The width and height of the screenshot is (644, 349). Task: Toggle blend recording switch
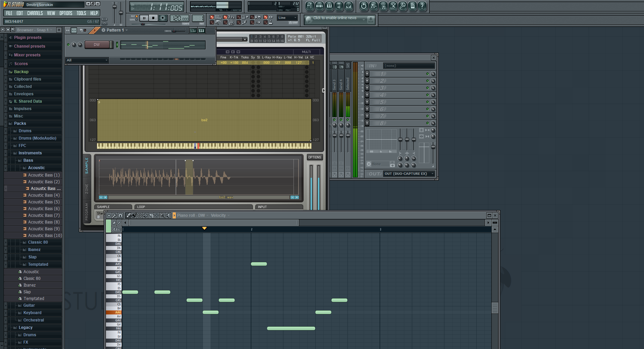click(x=239, y=17)
